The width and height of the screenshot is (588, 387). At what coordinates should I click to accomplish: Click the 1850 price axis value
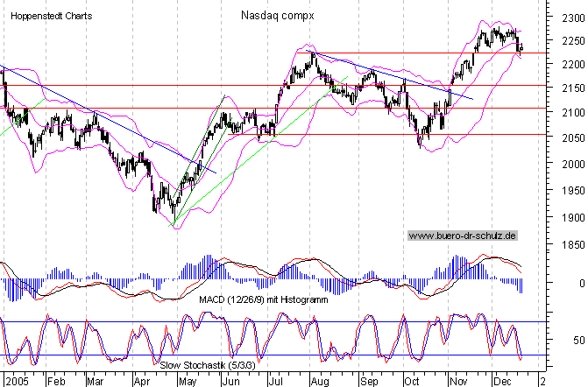[573, 245]
